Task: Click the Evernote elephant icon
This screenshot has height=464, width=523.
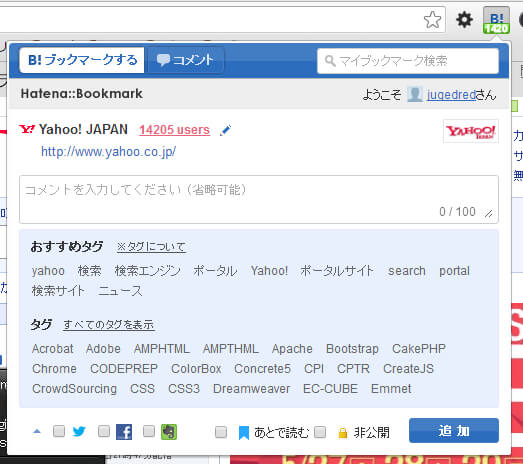Action: (169, 432)
